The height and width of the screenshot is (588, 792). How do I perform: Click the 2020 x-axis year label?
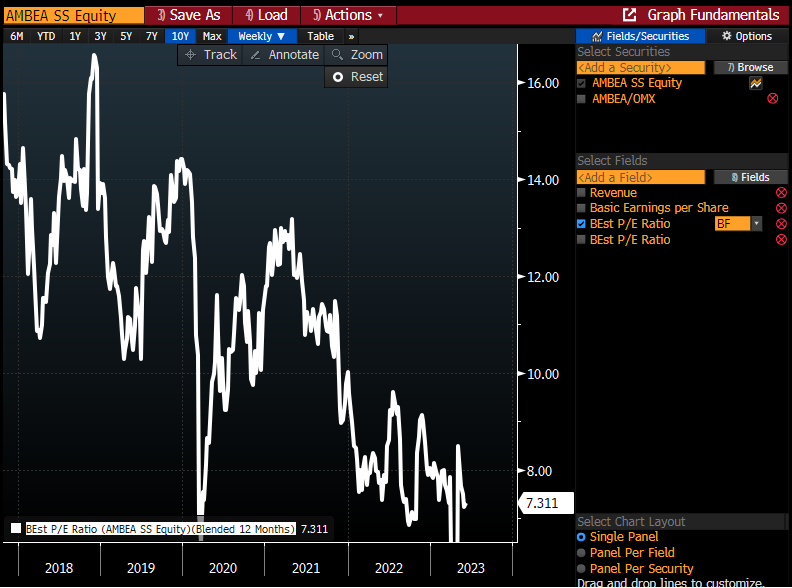point(223,568)
